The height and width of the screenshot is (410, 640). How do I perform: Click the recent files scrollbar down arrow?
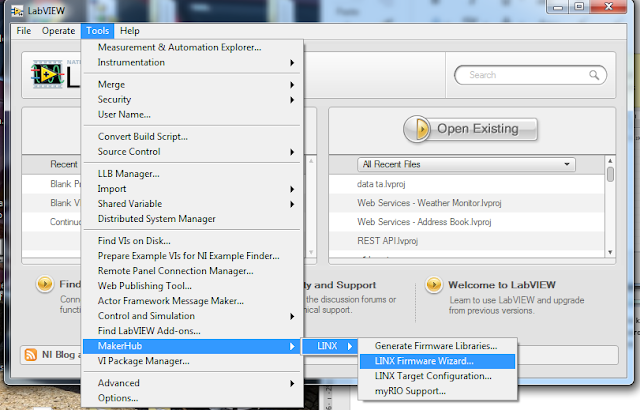(x=610, y=253)
